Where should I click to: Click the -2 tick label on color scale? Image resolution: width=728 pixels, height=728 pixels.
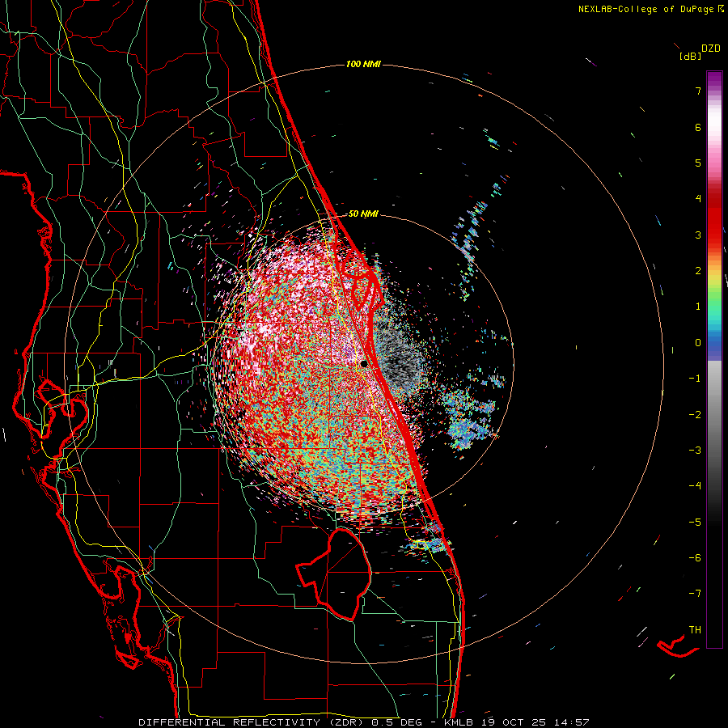695,415
